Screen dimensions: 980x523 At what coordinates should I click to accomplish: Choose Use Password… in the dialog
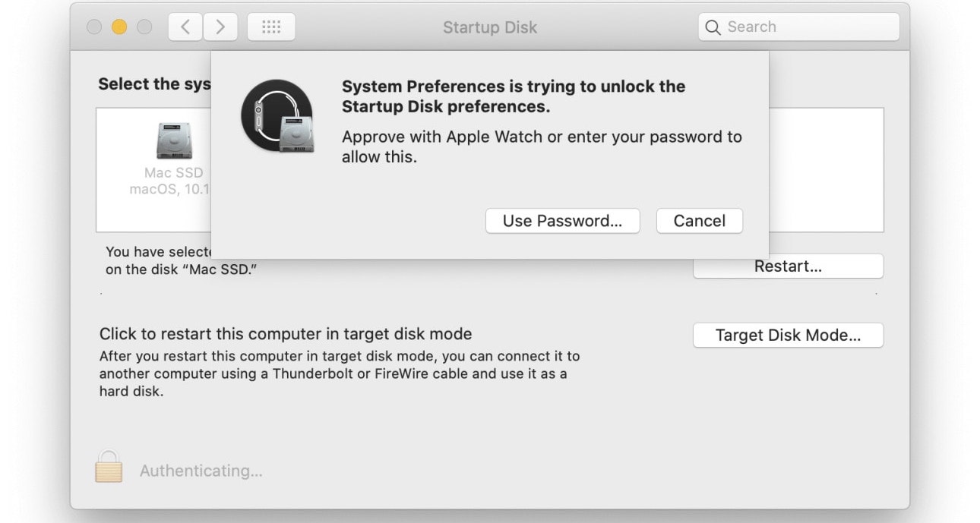[x=562, y=221]
